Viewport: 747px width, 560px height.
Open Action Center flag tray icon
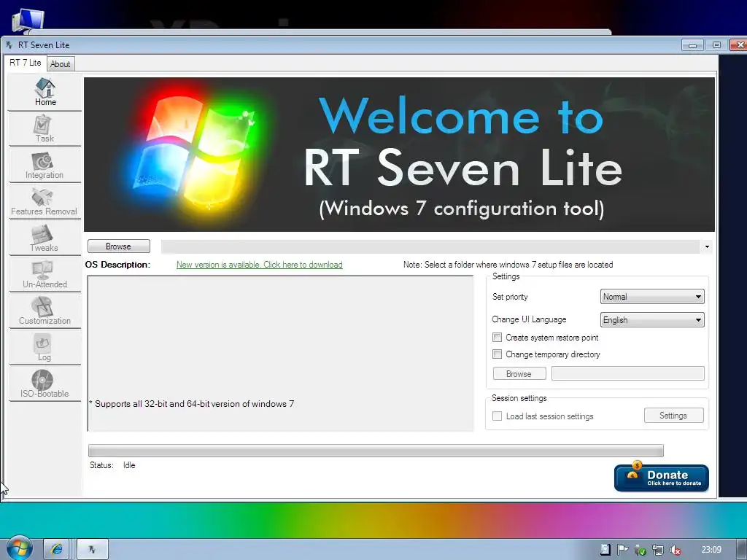623,550
